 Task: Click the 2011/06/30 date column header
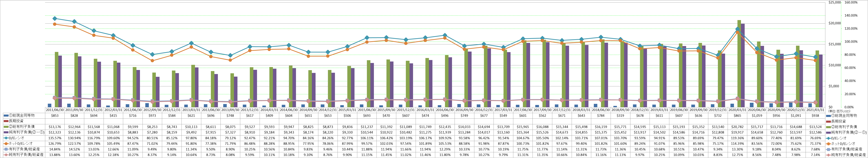55,110
